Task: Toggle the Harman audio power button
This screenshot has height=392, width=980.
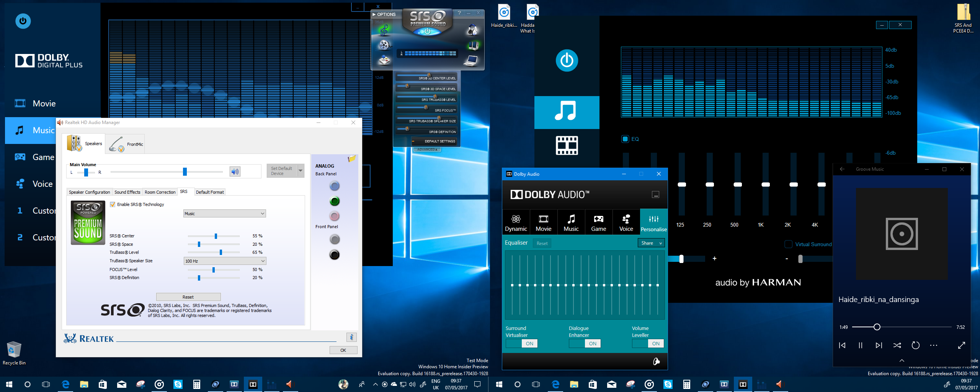Action: [x=567, y=60]
